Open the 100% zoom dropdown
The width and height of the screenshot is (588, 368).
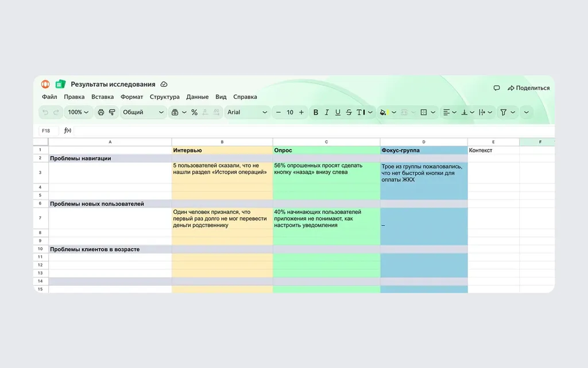coord(78,112)
